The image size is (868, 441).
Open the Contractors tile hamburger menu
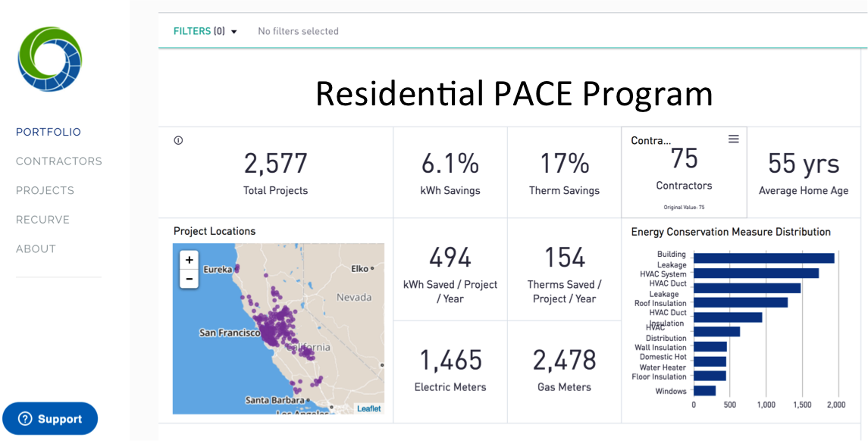(733, 139)
